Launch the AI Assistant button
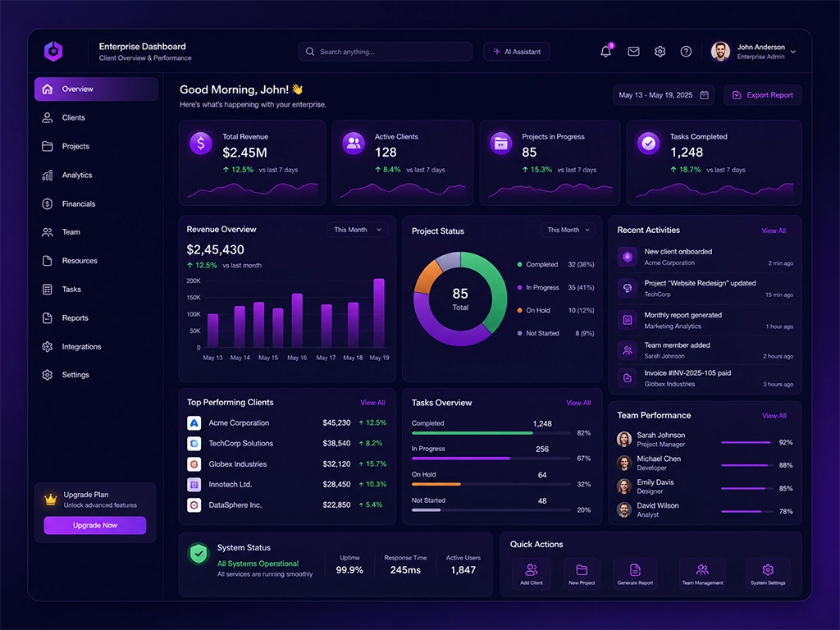 (517, 52)
